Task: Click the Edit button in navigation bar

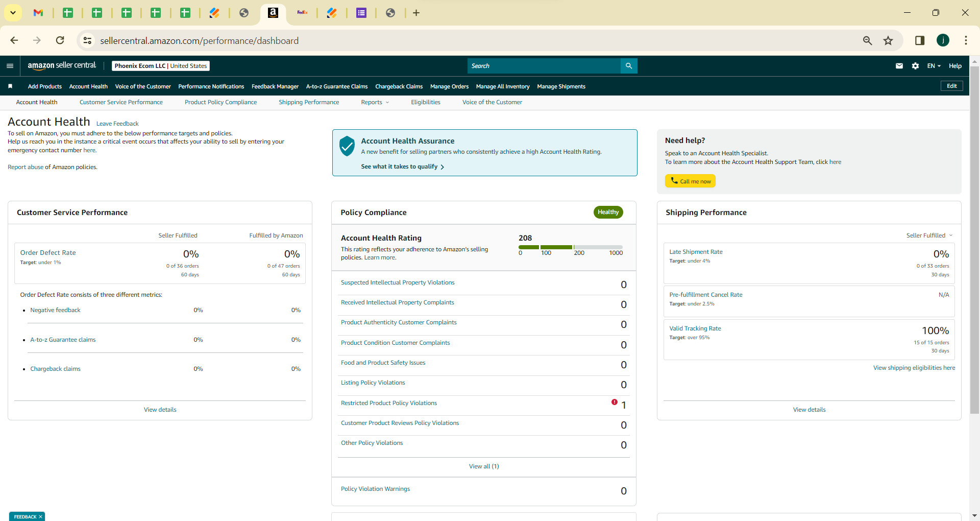Action: click(x=952, y=86)
